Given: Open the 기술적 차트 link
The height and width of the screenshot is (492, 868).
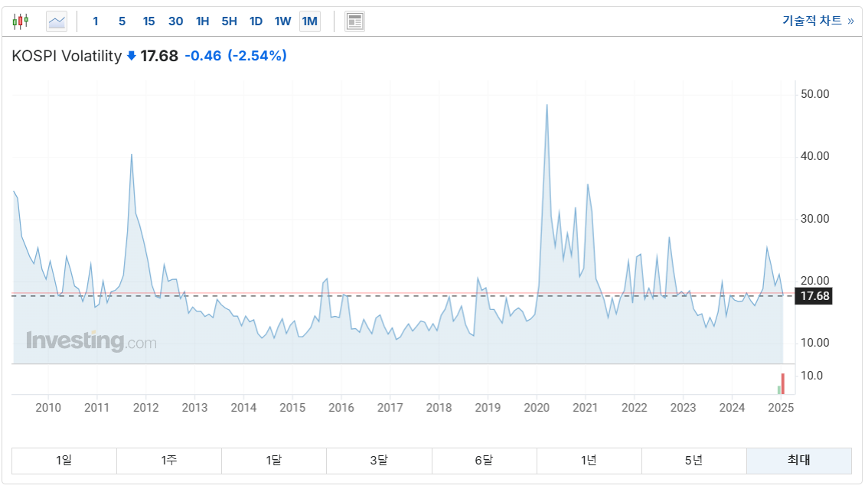Looking at the screenshot, I should [818, 21].
